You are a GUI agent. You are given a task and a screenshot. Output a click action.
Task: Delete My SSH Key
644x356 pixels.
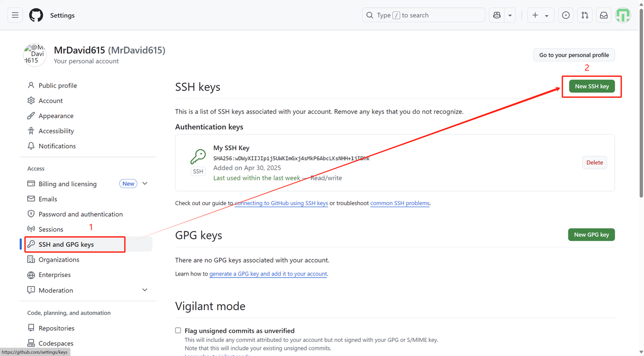click(x=595, y=162)
